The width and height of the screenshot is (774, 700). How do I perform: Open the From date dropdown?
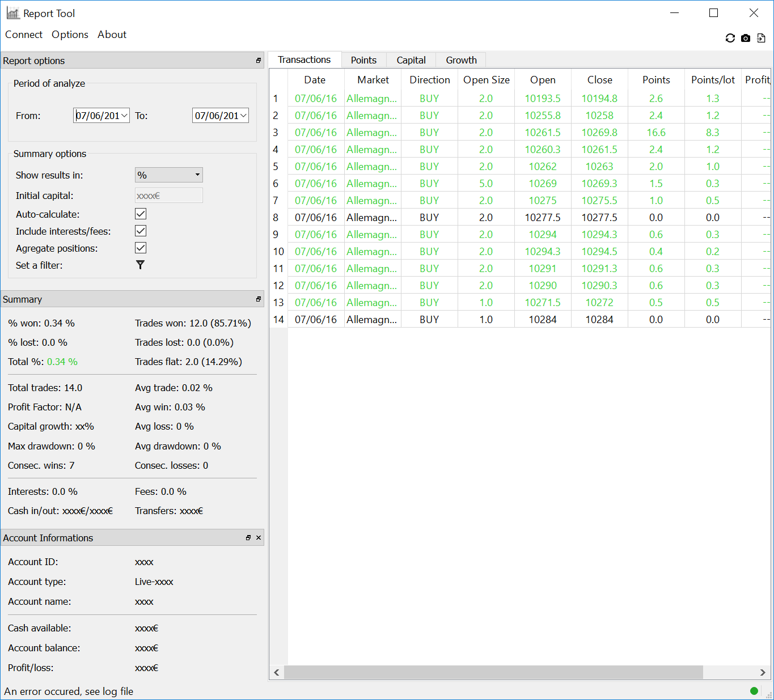124,116
